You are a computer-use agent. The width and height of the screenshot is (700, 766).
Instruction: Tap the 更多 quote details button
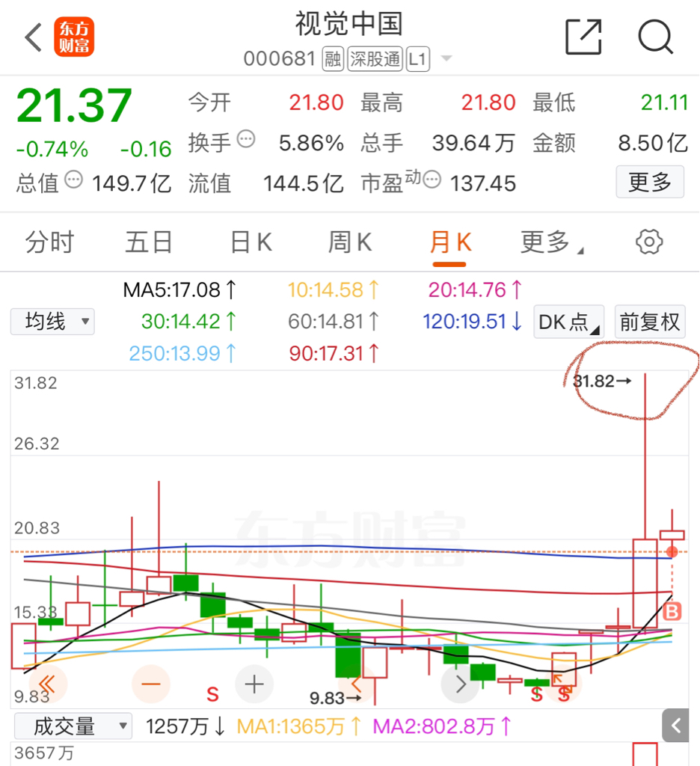(650, 183)
